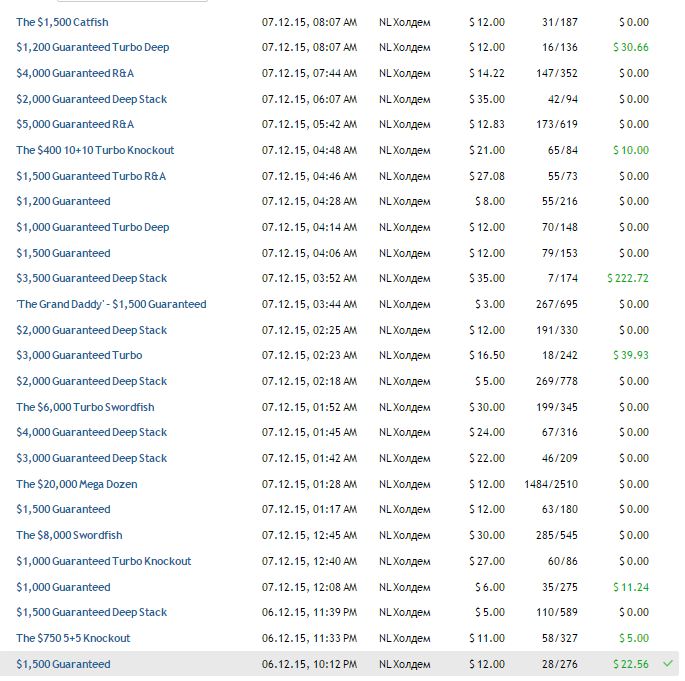Select the $1,200 Guaranteed 04:28 AM tournament
Screen dimensions: 685x681
point(63,201)
